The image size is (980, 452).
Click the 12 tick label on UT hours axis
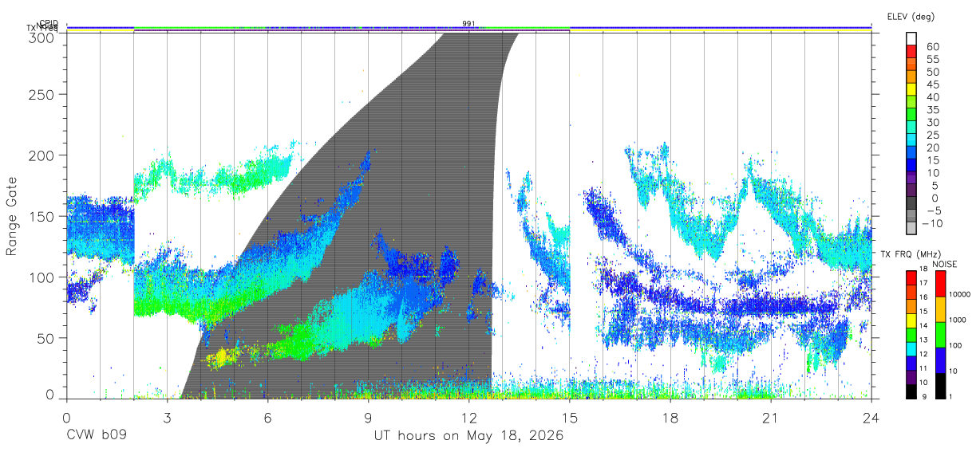point(468,417)
